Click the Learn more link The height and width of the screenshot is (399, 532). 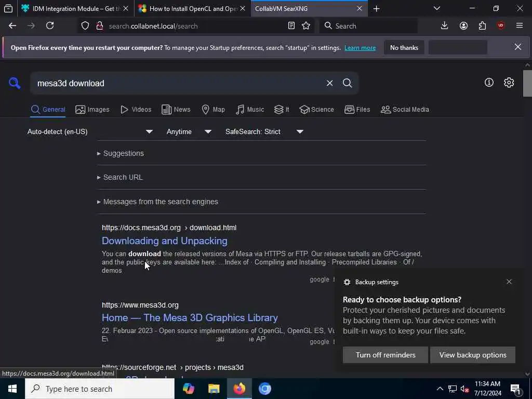pyautogui.click(x=360, y=48)
